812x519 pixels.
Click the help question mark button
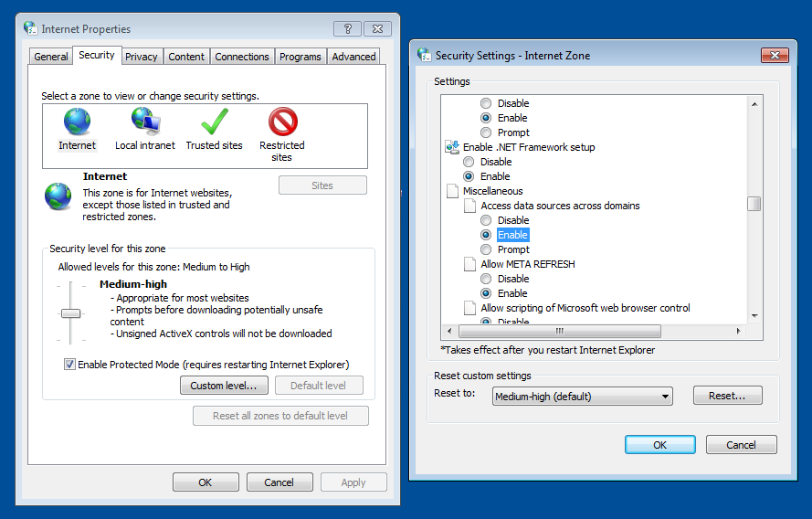tap(347, 28)
